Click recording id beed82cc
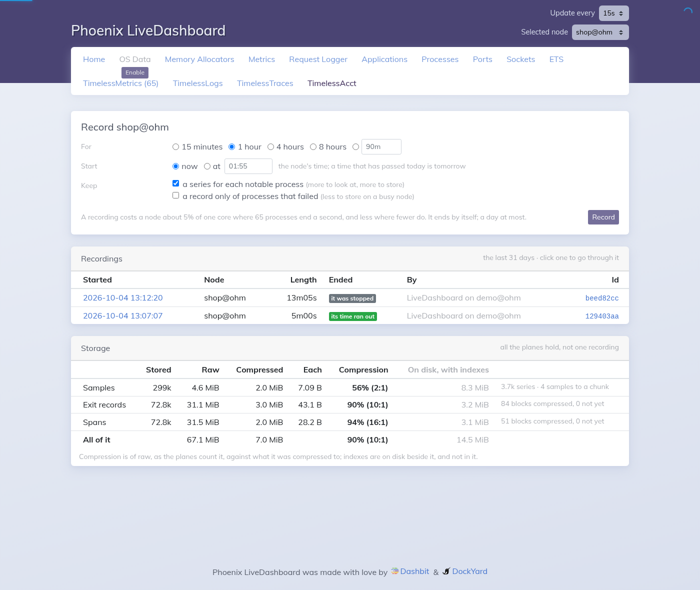This screenshot has height=590, width=700. pos(602,298)
